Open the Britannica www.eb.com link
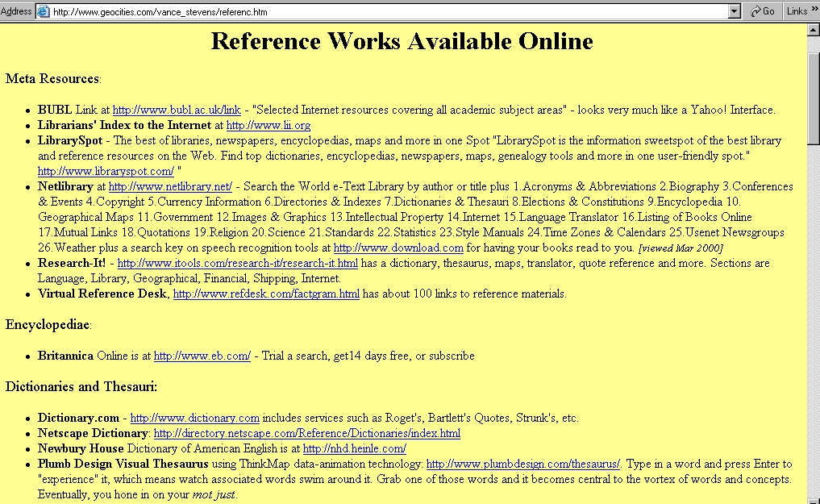Viewport: 820px width, 504px height. (202, 356)
